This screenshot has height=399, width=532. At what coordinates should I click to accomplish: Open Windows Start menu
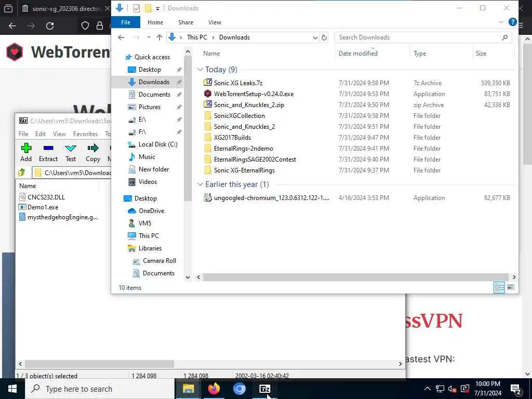[12, 389]
